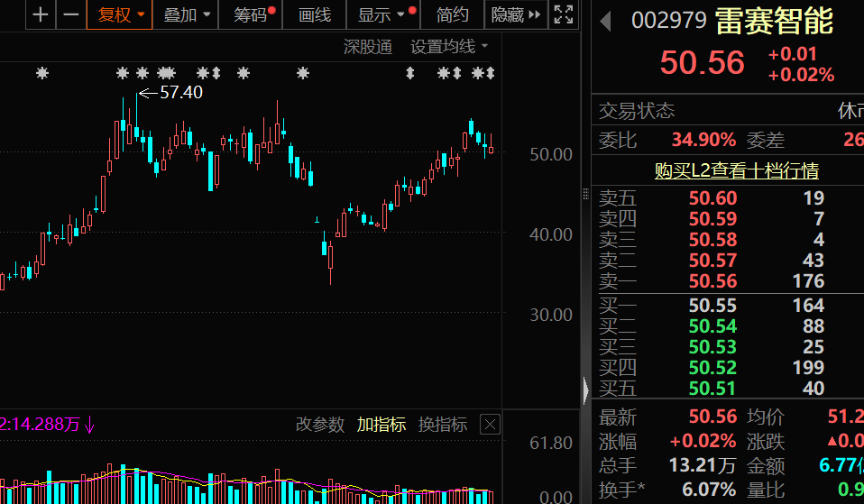This screenshot has width=864, height=504.
Task: Expand 设置均线 moving average settings
Action: pyautogui.click(x=449, y=47)
